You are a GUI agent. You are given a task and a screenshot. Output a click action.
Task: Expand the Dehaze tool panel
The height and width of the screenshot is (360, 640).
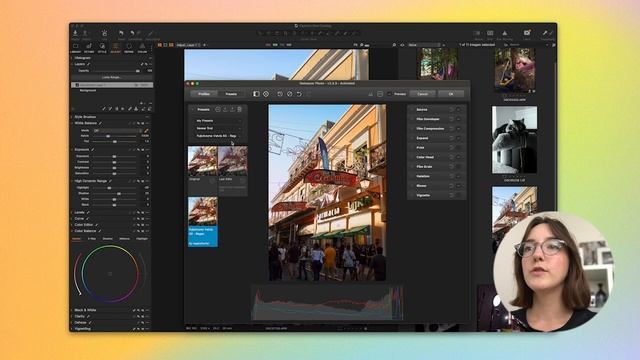coord(72,322)
